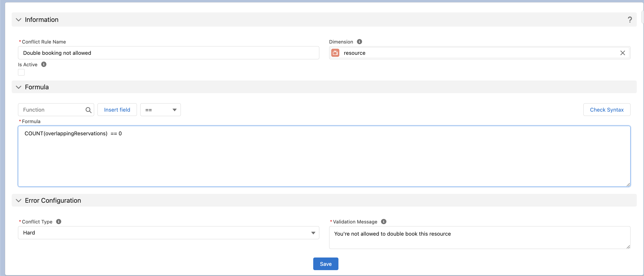Open the Conflict Type Hard dropdown
The width and height of the screenshot is (644, 276).
(x=168, y=233)
